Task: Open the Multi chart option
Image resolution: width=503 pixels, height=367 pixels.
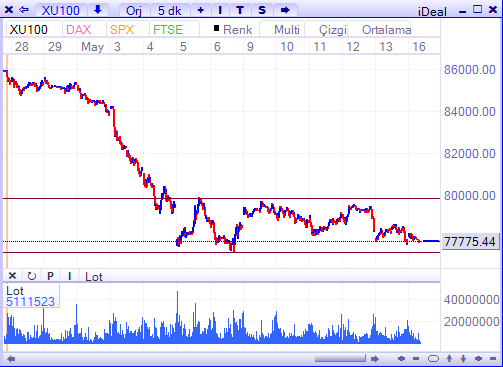Action: coord(287,30)
